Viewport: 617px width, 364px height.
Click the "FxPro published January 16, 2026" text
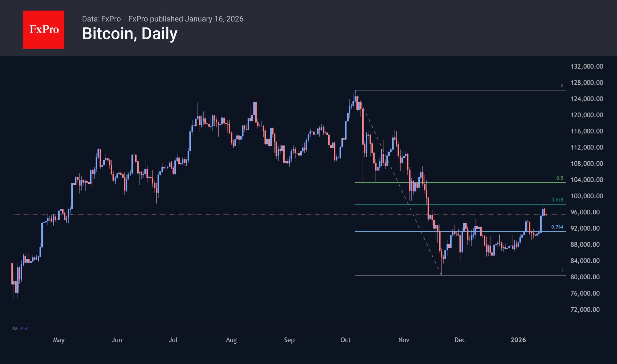coord(186,19)
